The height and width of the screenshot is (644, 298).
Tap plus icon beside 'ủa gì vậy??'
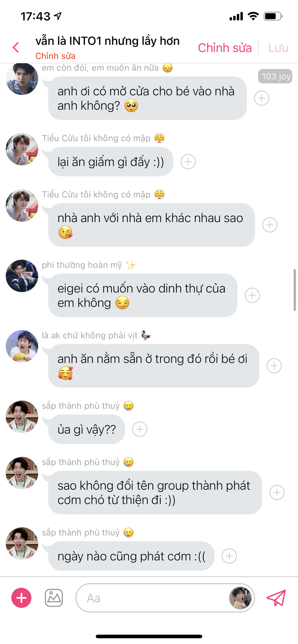click(140, 429)
